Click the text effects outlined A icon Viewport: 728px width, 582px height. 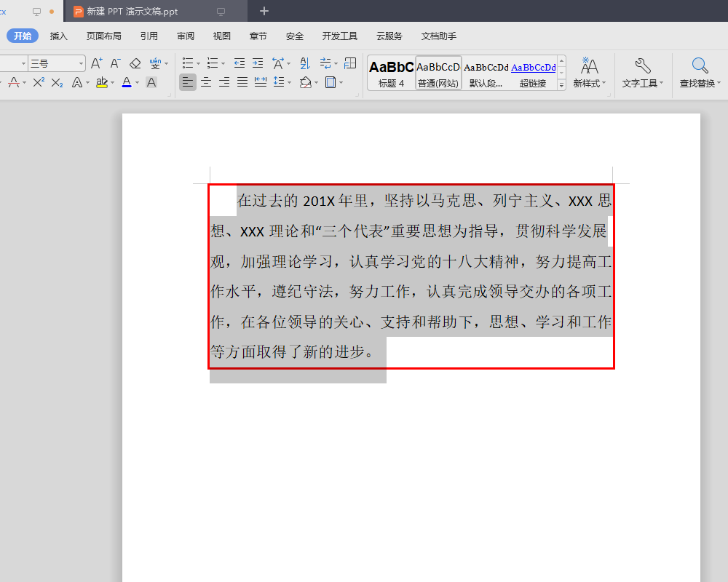click(x=77, y=83)
